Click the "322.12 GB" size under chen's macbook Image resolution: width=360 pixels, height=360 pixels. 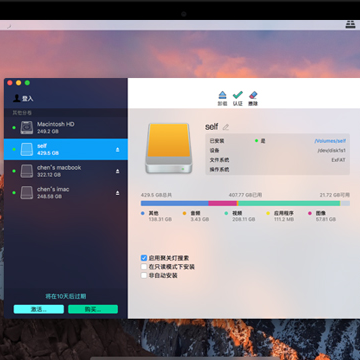click(49, 175)
